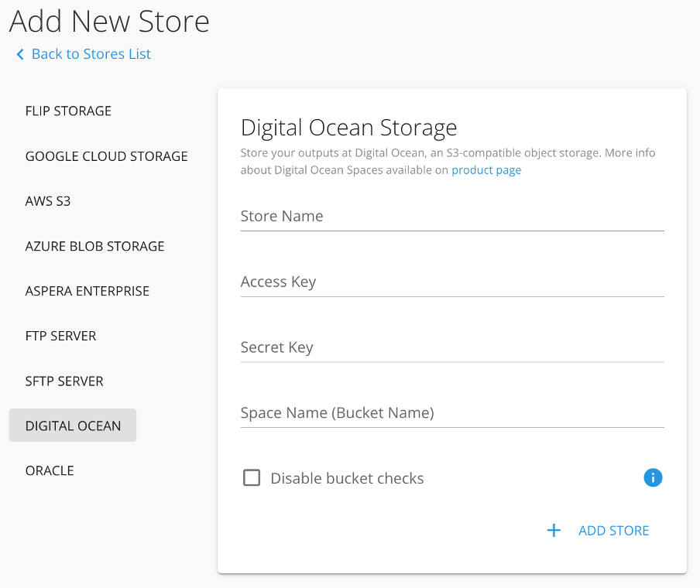Pick SFTP Server from the sidebar
This screenshot has width=700, height=588.
click(64, 381)
